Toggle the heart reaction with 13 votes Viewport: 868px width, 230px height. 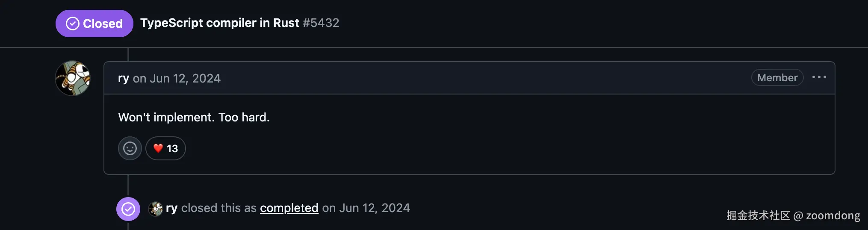[165, 148]
